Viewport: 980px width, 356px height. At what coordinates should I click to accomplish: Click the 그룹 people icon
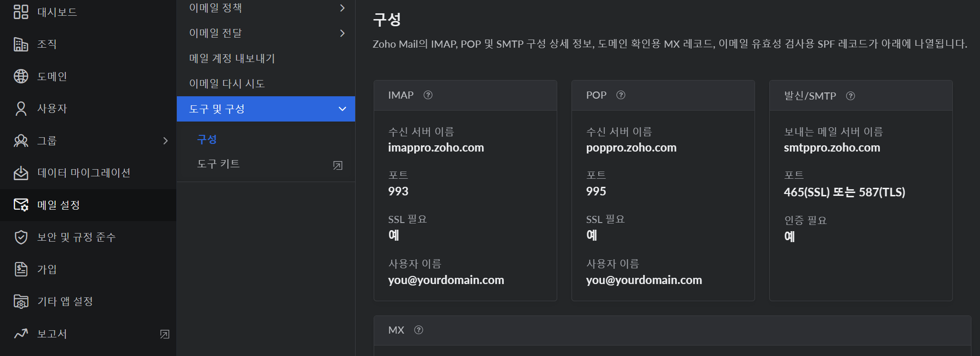point(21,141)
